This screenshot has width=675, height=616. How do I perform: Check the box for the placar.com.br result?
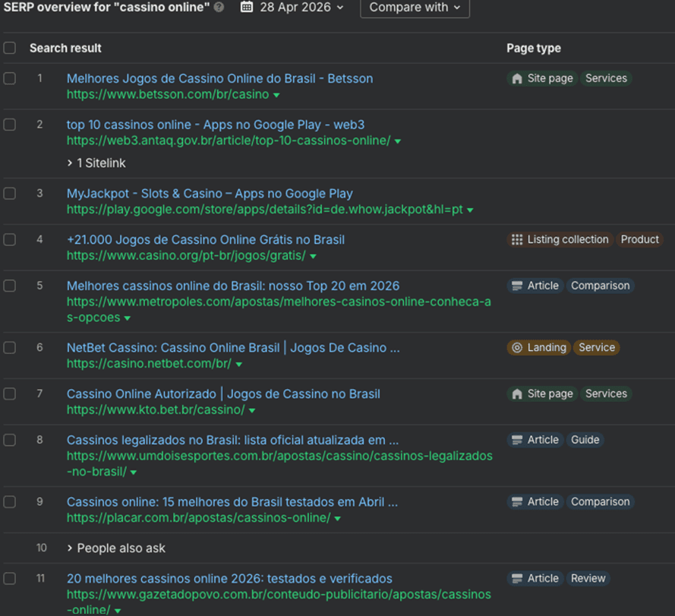pyautogui.click(x=9, y=502)
